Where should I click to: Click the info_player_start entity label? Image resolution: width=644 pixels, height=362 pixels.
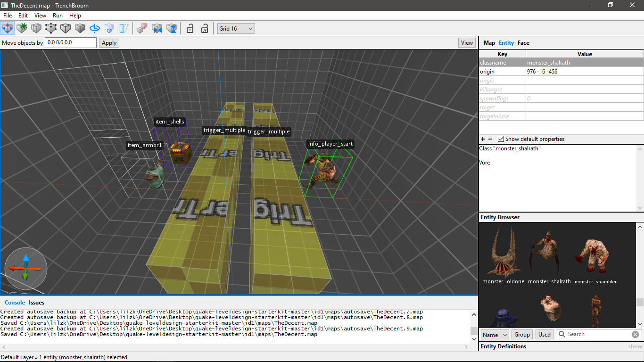pos(330,144)
